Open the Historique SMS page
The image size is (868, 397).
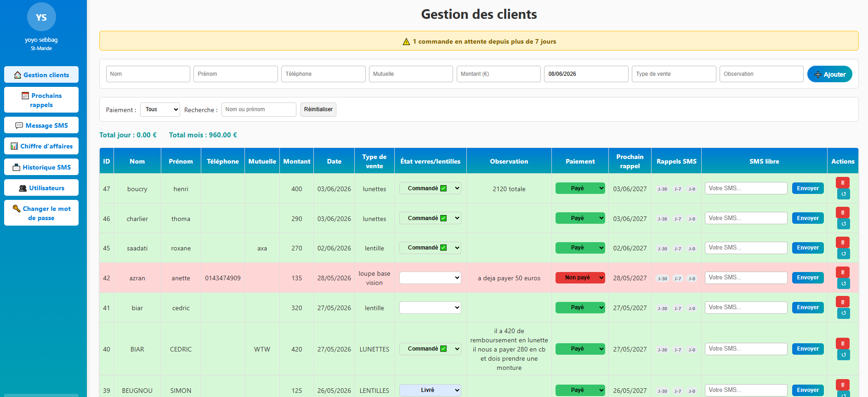(41, 167)
